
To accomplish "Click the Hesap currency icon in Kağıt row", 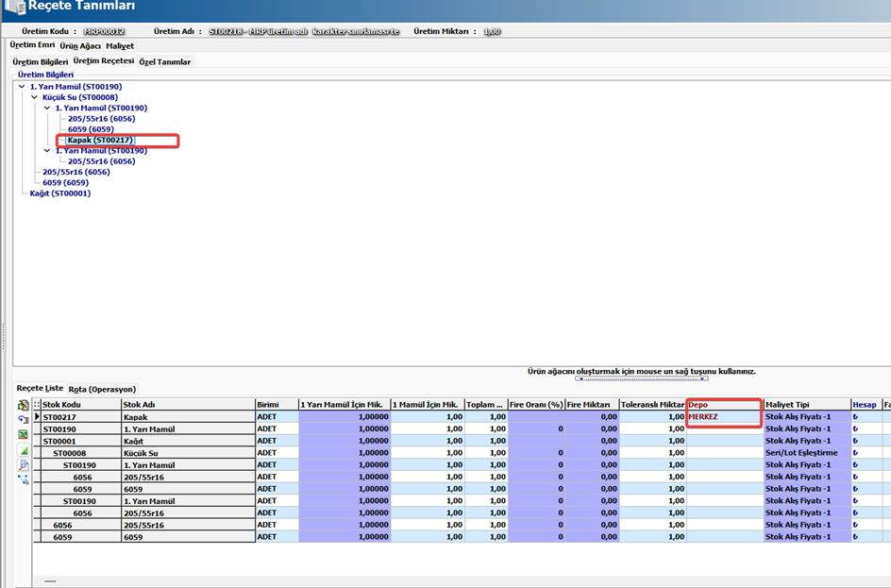I will (856, 441).
